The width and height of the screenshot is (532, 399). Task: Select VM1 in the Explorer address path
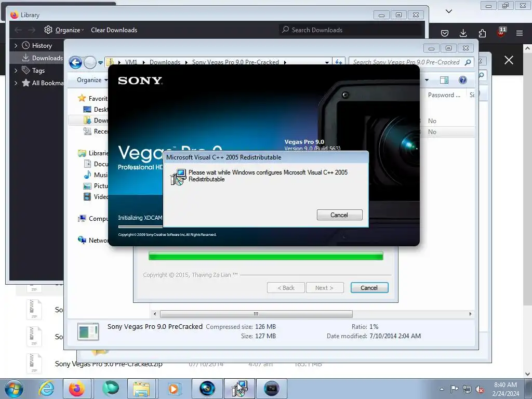131,62
